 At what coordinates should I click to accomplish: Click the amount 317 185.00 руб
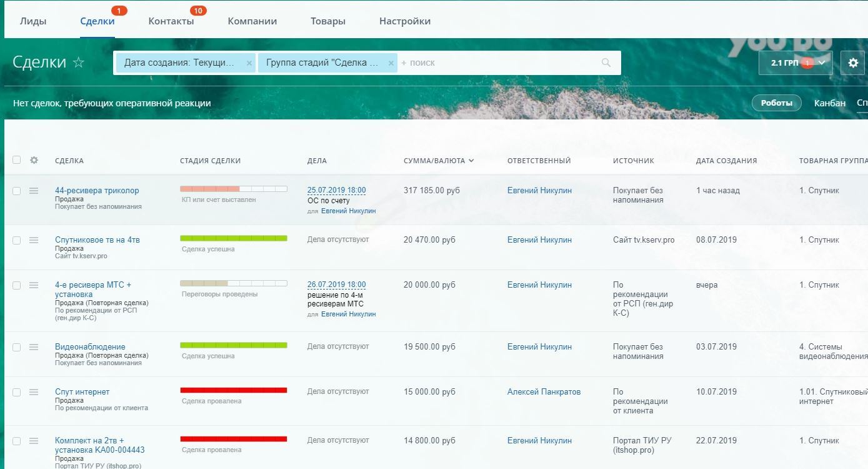click(x=432, y=191)
